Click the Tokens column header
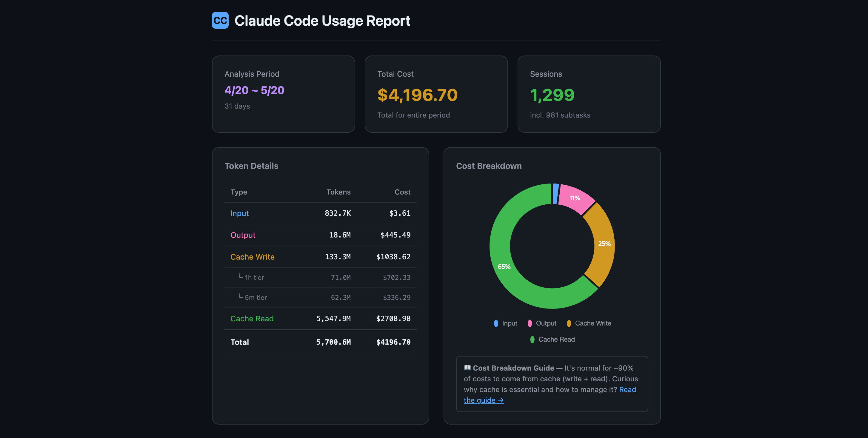This screenshot has width=868, height=438. [x=338, y=192]
